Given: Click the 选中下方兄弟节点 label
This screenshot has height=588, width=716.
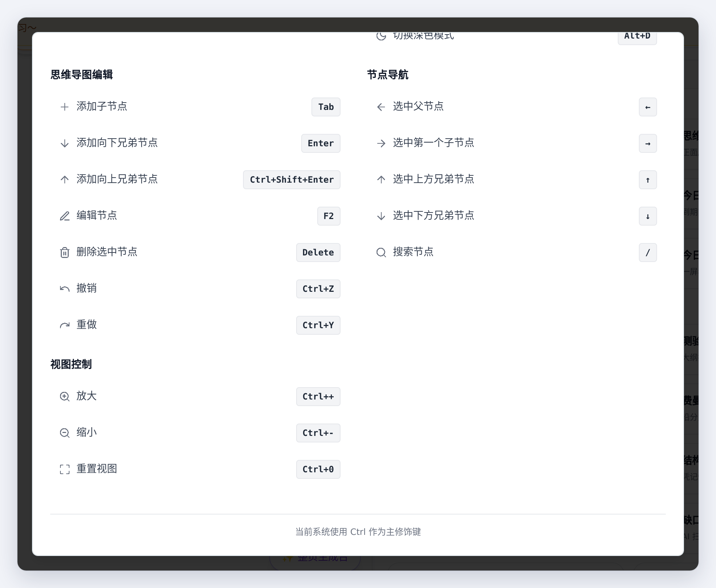Looking at the screenshot, I should 434,215.
